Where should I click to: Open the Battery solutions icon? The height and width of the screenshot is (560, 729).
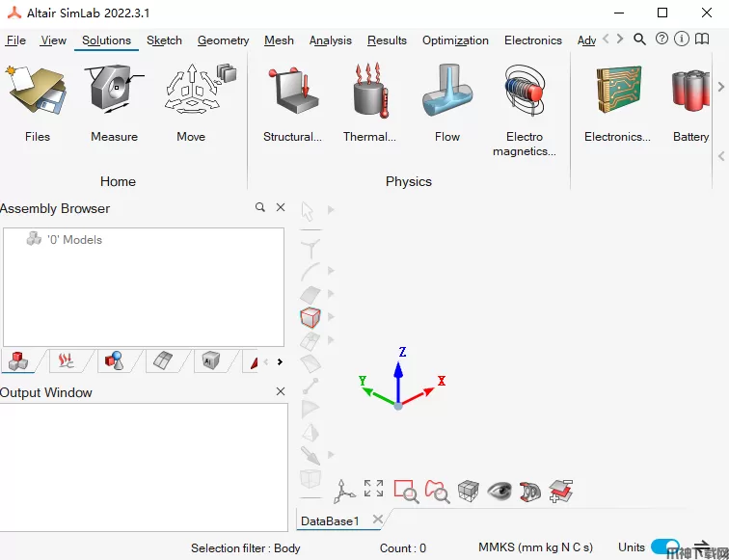(x=690, y=103)
